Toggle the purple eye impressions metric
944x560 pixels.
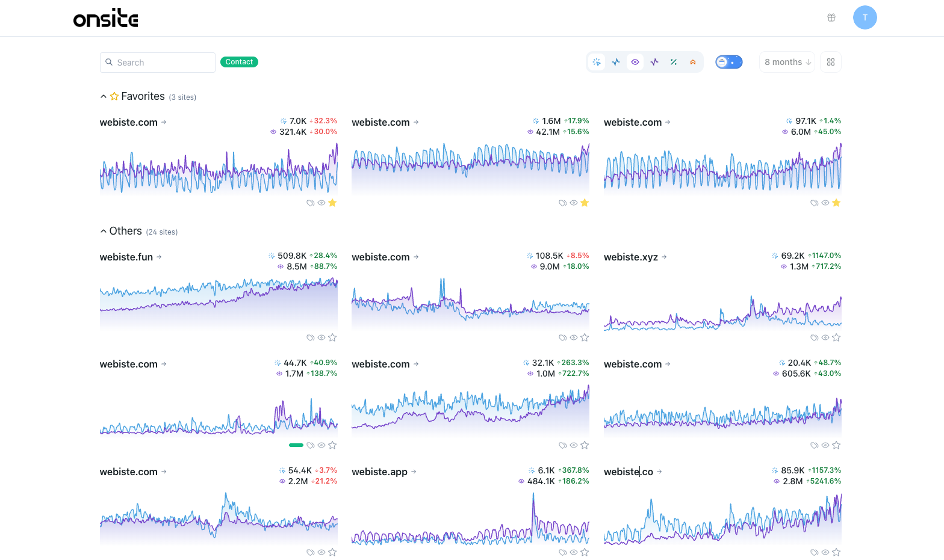coord(635,62)
